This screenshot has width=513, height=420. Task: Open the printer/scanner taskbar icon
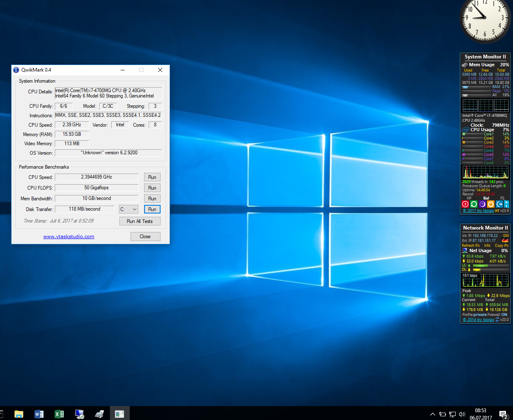pyautogui.click(x=100, y=414)
